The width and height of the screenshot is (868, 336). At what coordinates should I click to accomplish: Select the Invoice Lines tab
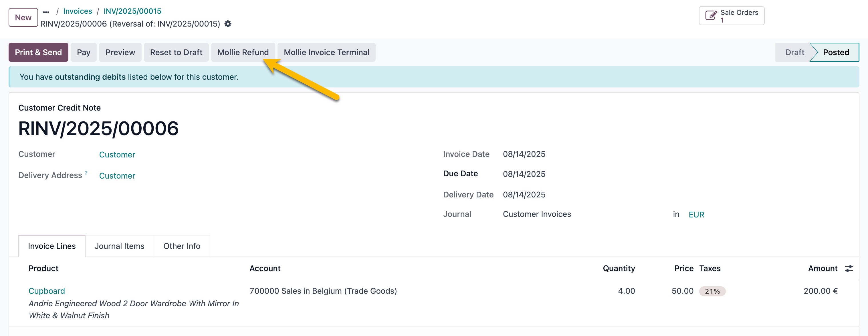51,246
